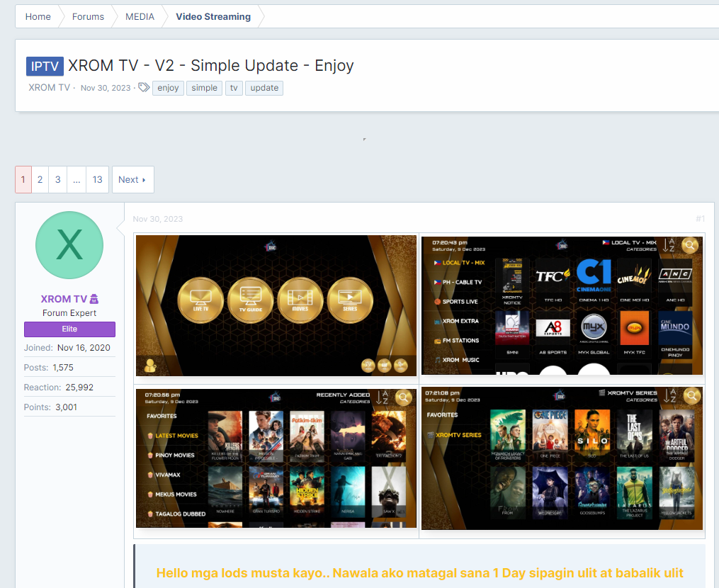
Task: Click the TFC HD channel logo
Action: 553,276
